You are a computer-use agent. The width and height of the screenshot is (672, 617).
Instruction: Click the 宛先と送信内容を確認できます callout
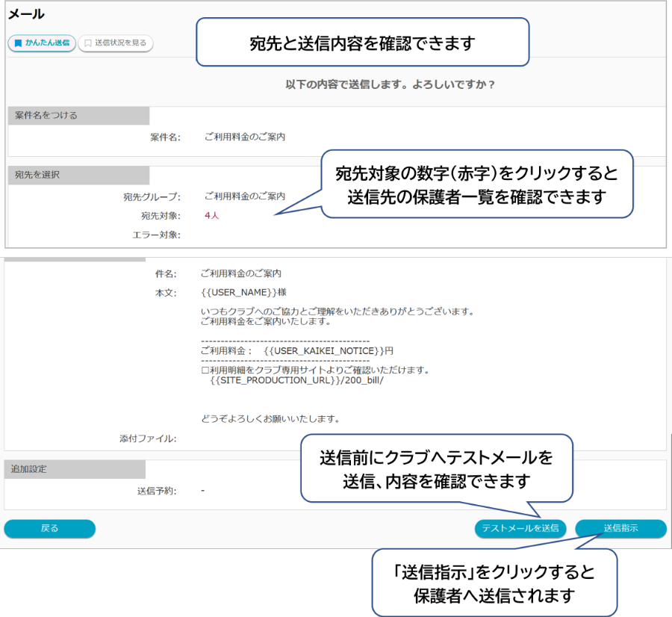point(362,43)
